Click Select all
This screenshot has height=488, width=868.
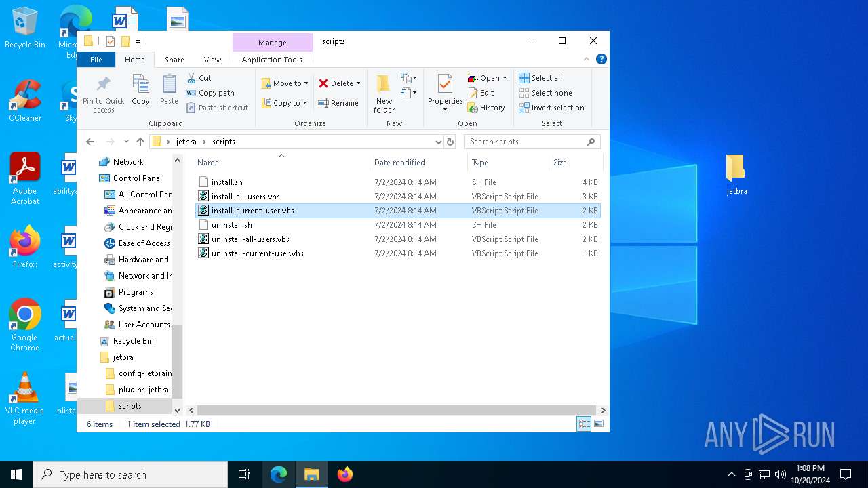tap(540, 78)
